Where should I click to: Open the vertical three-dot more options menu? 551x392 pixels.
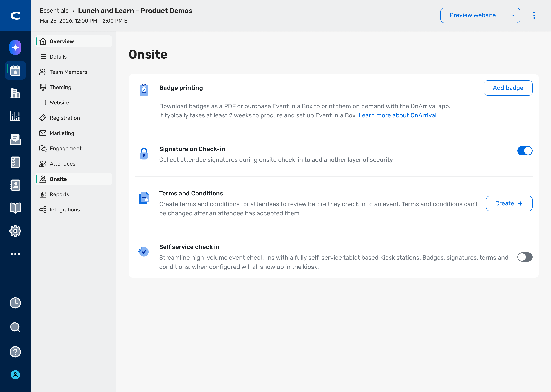point(534,15)
